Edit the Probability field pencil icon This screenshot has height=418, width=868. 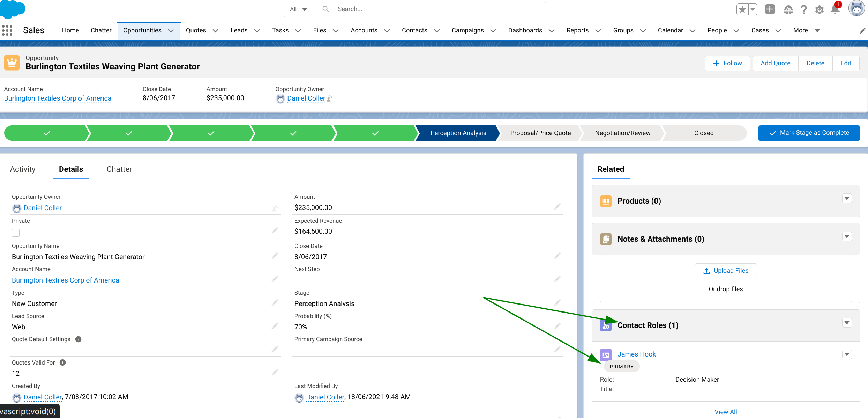[x=558, y=326]
